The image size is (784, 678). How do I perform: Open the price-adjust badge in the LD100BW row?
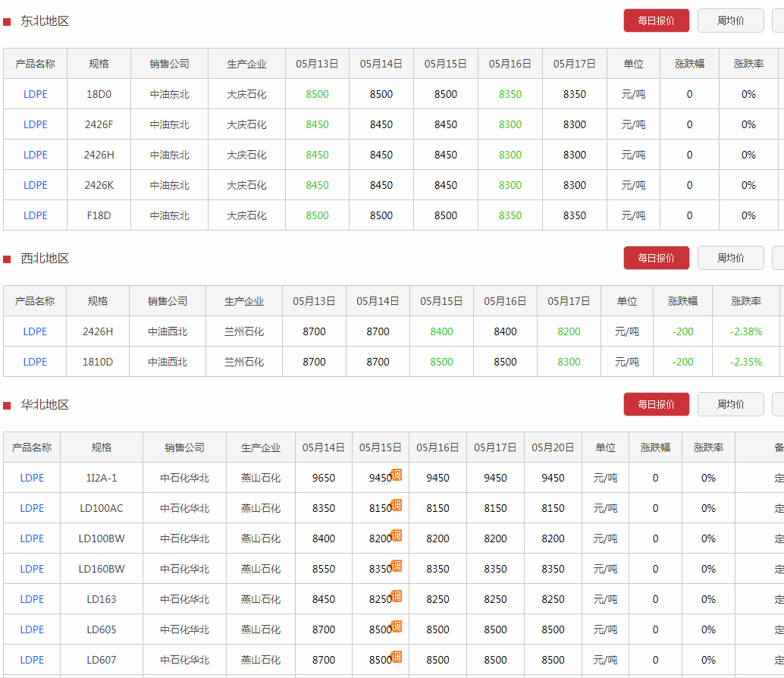click(x=397, y=535)
